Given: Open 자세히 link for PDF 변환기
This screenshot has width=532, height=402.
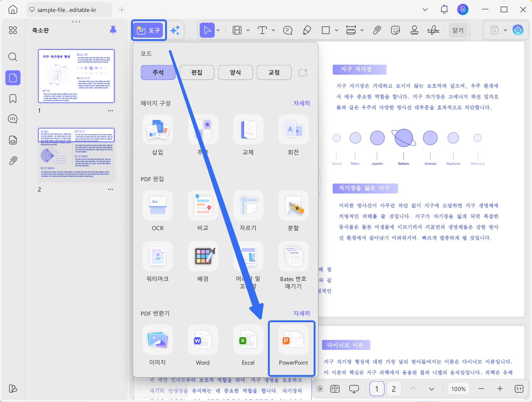Looking at the screenshot, I should (x=302, y=313).
